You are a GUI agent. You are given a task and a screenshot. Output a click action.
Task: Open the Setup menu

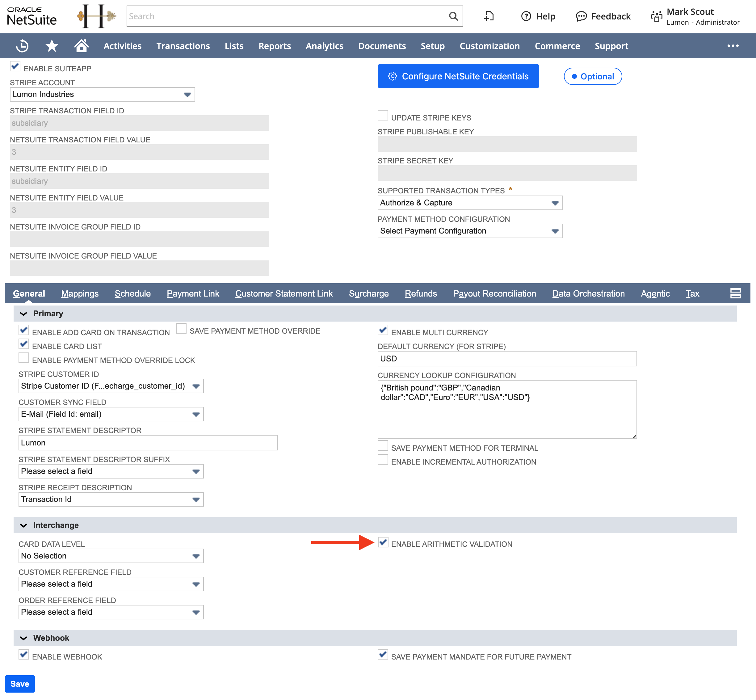click(433, 46)
